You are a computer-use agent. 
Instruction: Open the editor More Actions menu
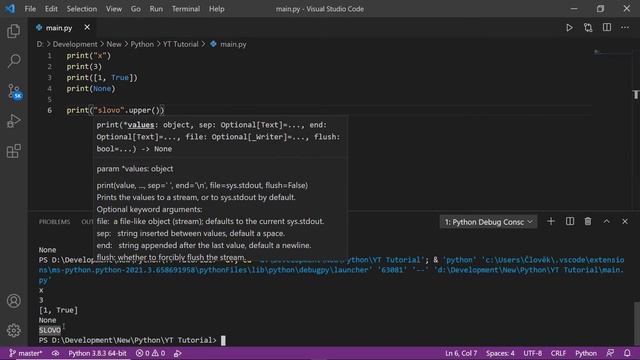pyautogui.click(x=625, y=28)
